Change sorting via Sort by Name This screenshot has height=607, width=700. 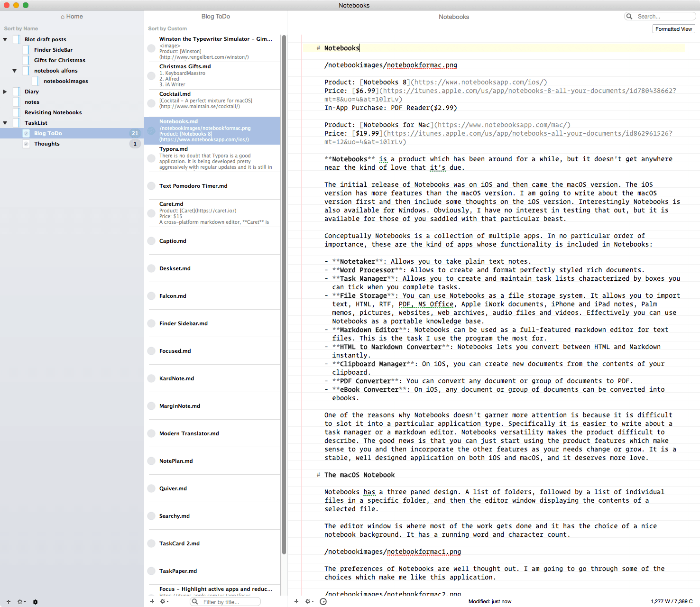click(x=21, y=29)
